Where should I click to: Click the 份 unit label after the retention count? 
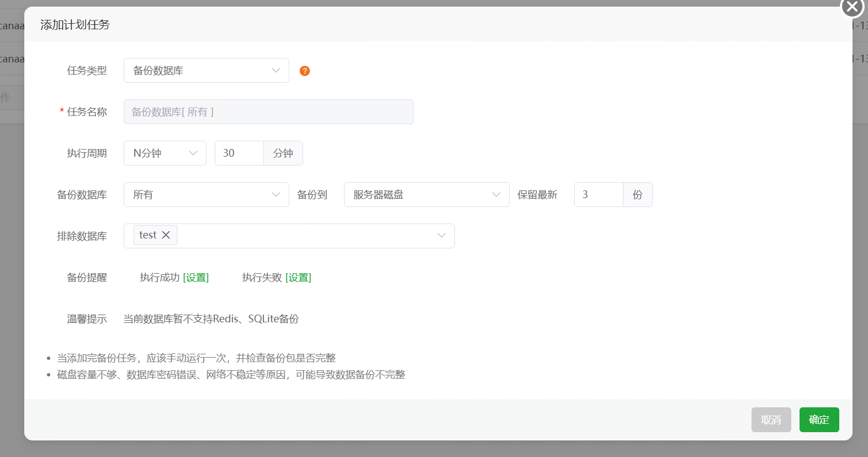coord(638,195)
